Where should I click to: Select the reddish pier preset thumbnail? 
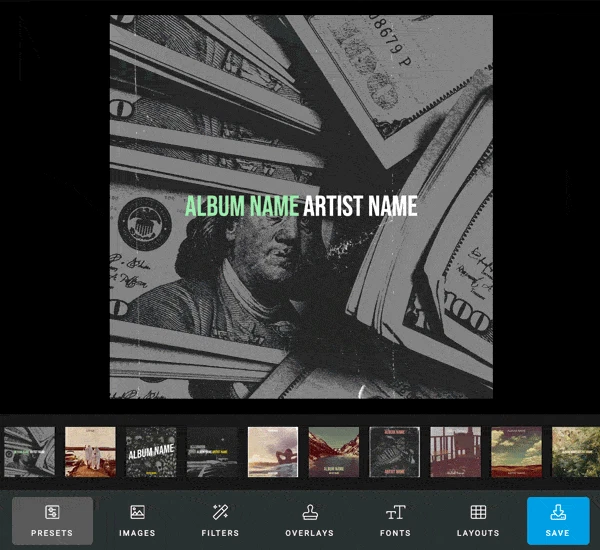coord(456,452)
